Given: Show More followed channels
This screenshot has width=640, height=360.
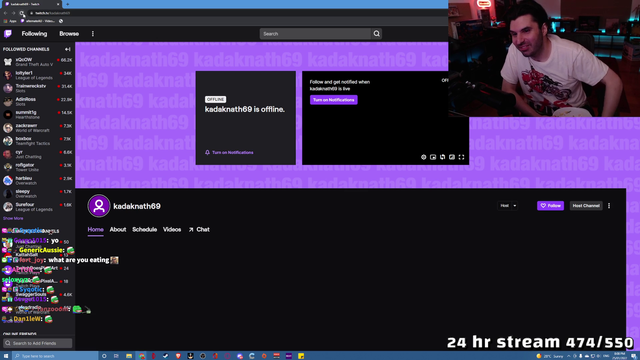Looking at the screenshot, I should tap(13, 218).
